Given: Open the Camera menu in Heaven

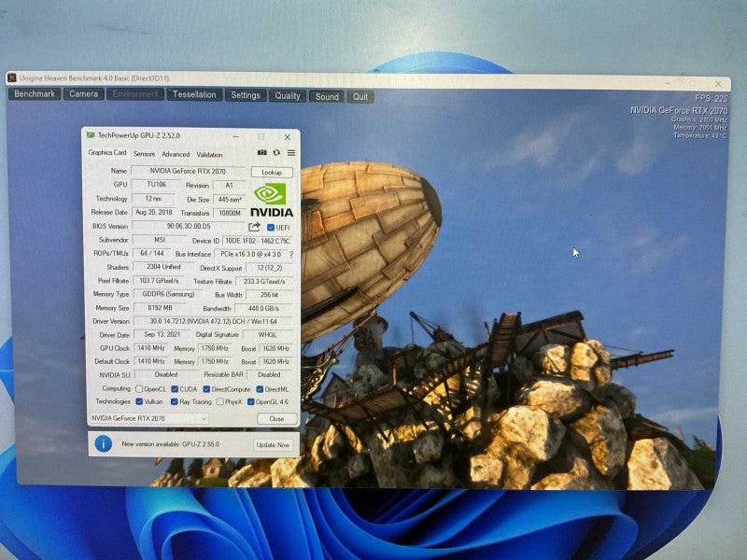Looking at the screenshot, I should (83, 94).
